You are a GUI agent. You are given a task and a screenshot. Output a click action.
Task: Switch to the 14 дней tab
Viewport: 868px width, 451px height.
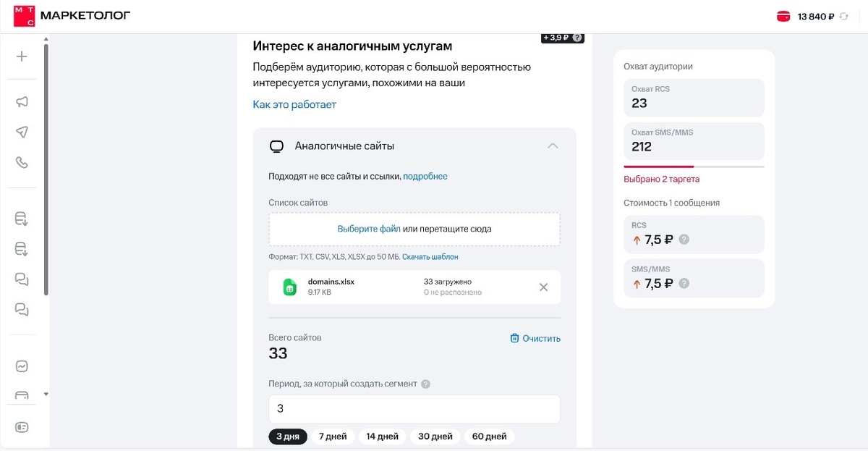click(x=382, y=437)
